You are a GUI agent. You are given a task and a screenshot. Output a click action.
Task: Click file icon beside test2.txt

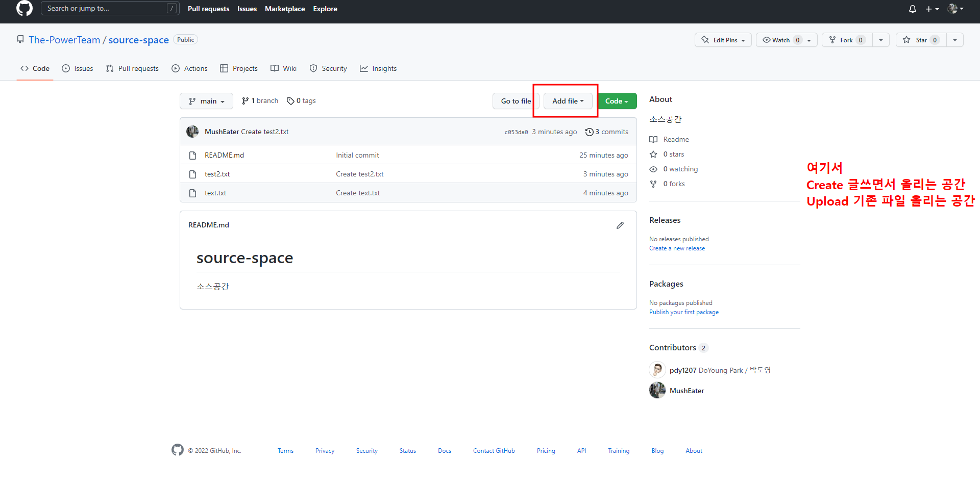[x=192, y=174]
